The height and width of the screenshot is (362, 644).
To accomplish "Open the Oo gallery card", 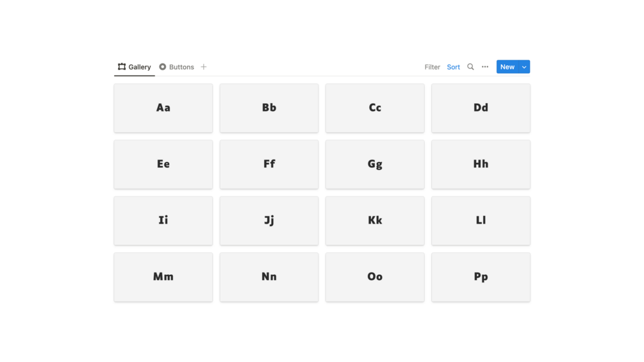I will coord(375,277).
